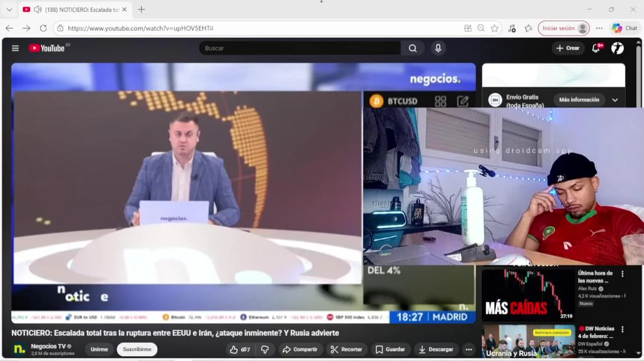Click the YouTube search magnifier button
This screenshot has height=361, width=644.
pos(413,48)
